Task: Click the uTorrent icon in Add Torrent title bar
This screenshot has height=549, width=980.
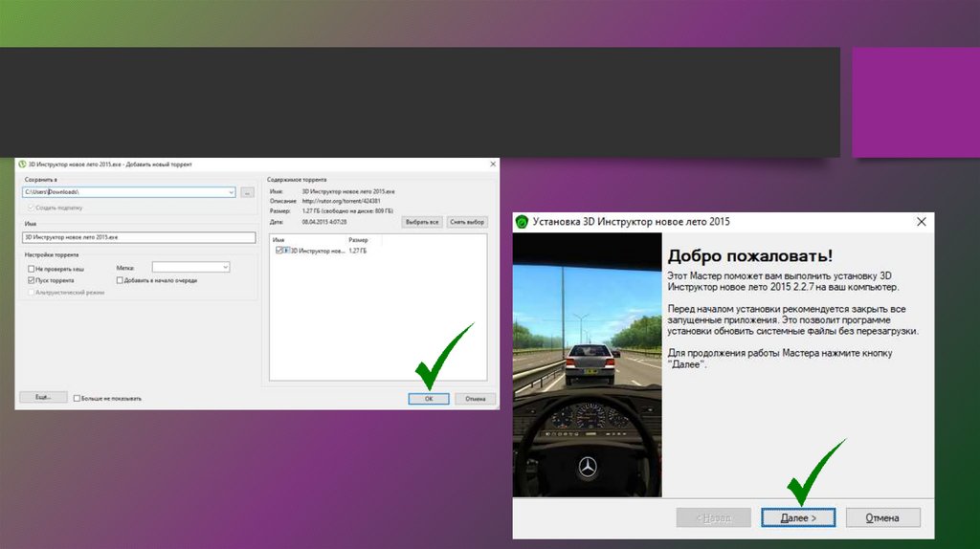Action: point(23,165)
